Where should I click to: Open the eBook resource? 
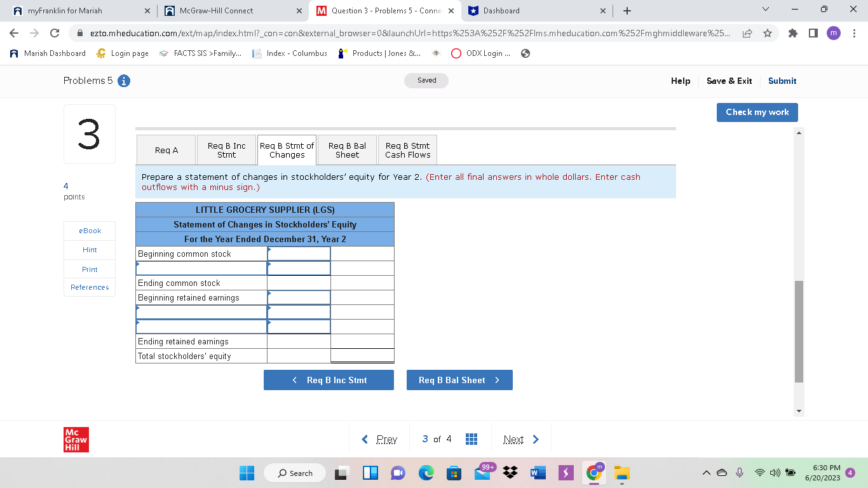90,231
